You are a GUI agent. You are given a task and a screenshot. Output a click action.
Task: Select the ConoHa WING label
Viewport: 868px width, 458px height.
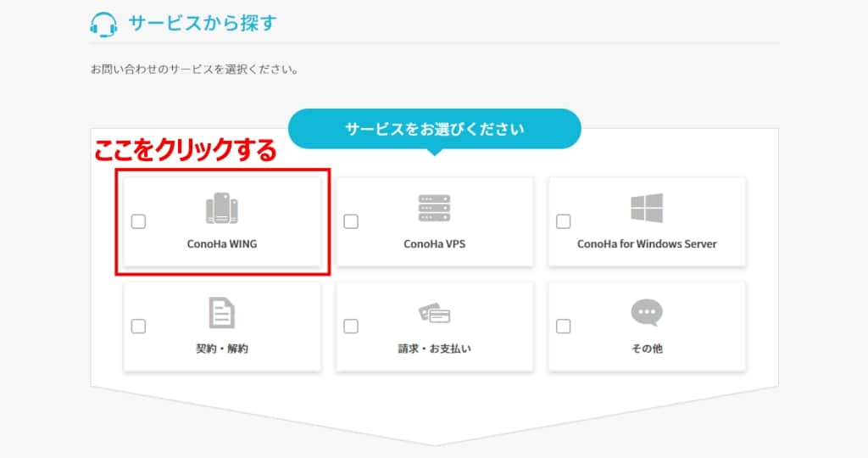click(222, 243)
